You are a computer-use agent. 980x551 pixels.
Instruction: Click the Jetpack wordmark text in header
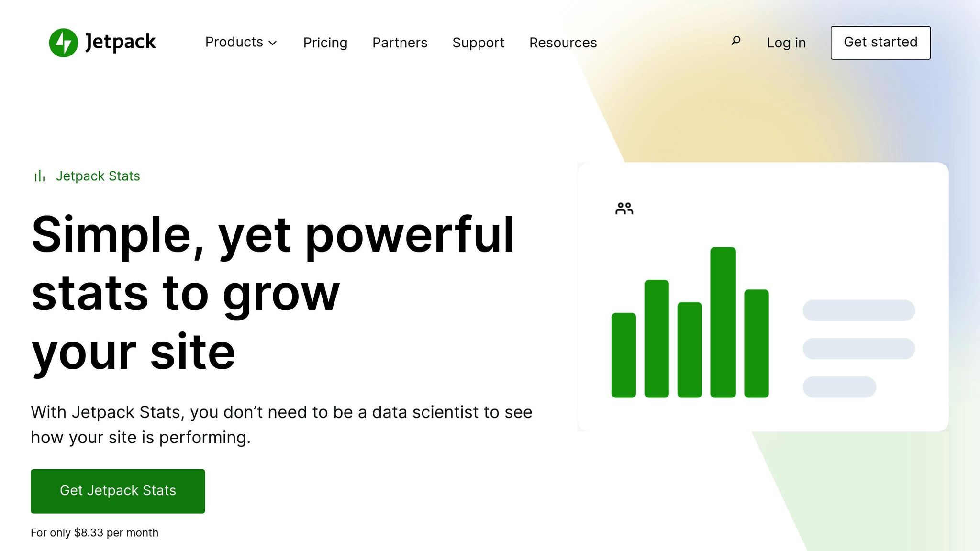click(121, 43)
